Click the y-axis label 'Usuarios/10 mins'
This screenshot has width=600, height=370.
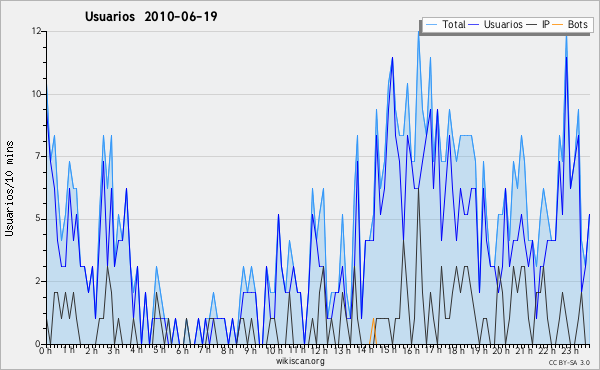pos(9,188)
